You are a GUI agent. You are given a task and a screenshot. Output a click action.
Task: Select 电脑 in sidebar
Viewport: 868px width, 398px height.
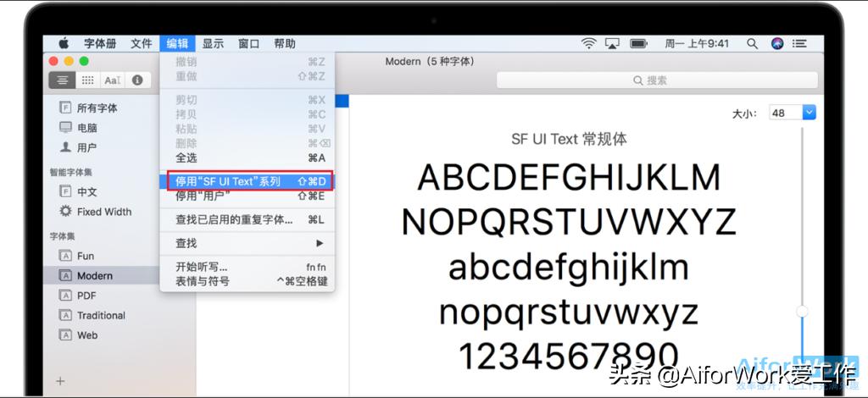pyautogui.click(x=87, y=128)
